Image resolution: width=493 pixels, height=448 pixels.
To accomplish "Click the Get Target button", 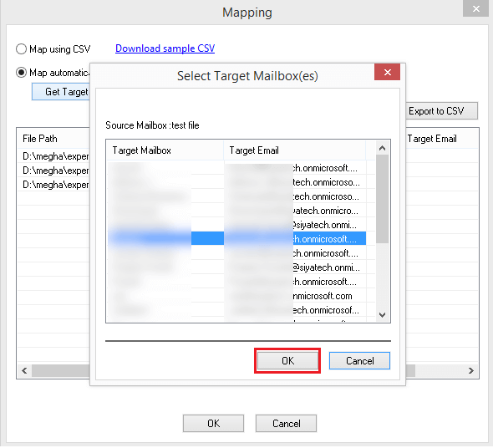I will click(61, 92).
